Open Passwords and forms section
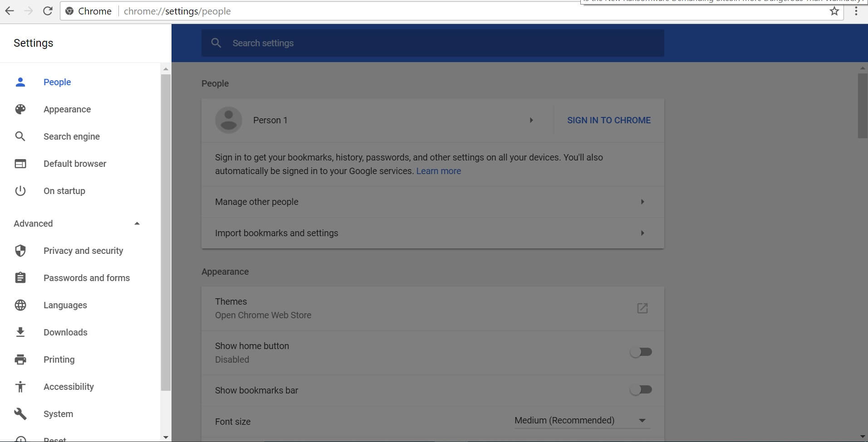This screenshot has height=442, width=868. coord(87,278)
